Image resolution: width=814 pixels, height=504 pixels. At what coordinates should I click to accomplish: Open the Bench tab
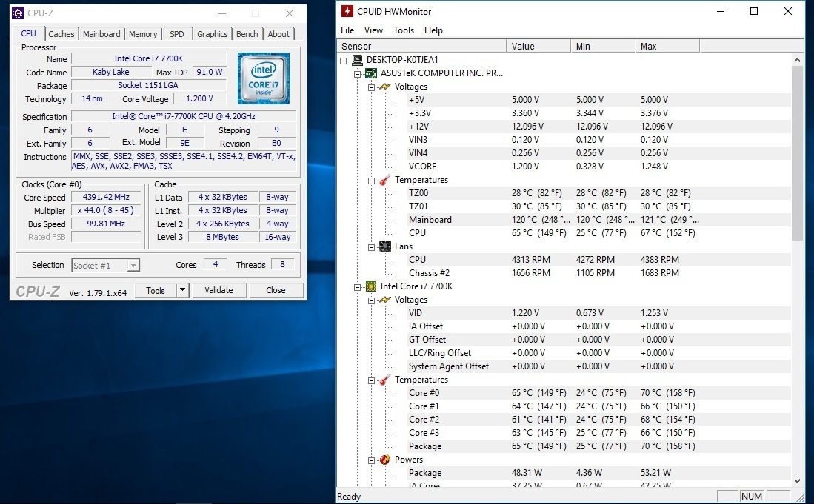[247, 34]
